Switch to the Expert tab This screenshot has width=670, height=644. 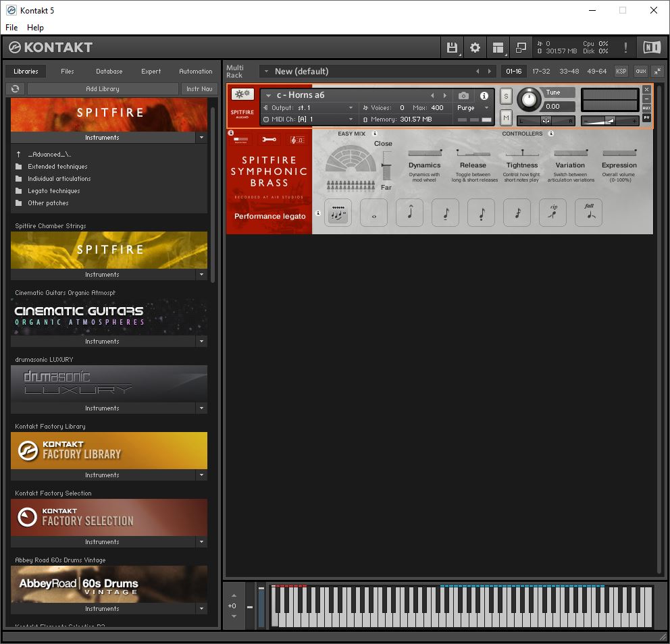(x=151, y=72)
